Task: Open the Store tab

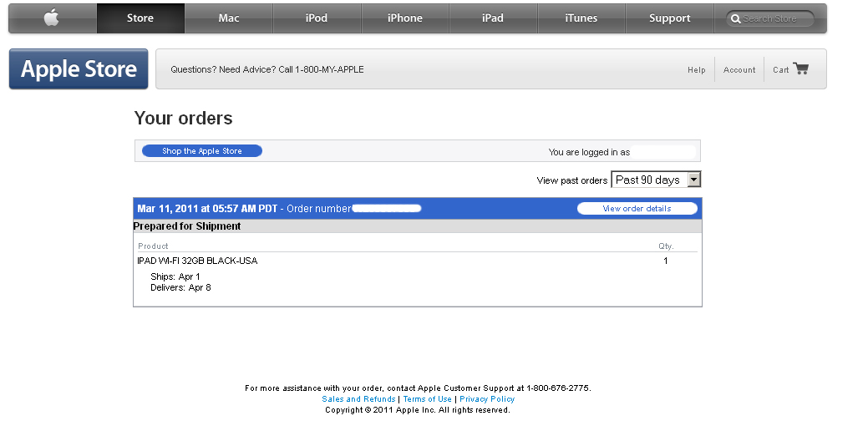Action: tap(140, 18)
